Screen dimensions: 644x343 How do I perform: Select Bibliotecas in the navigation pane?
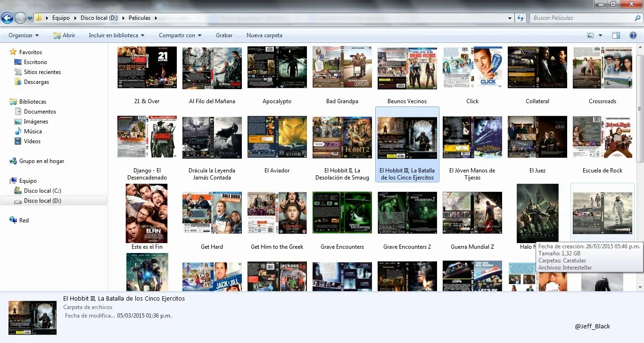pyautogui.click(x=33, y=102)
